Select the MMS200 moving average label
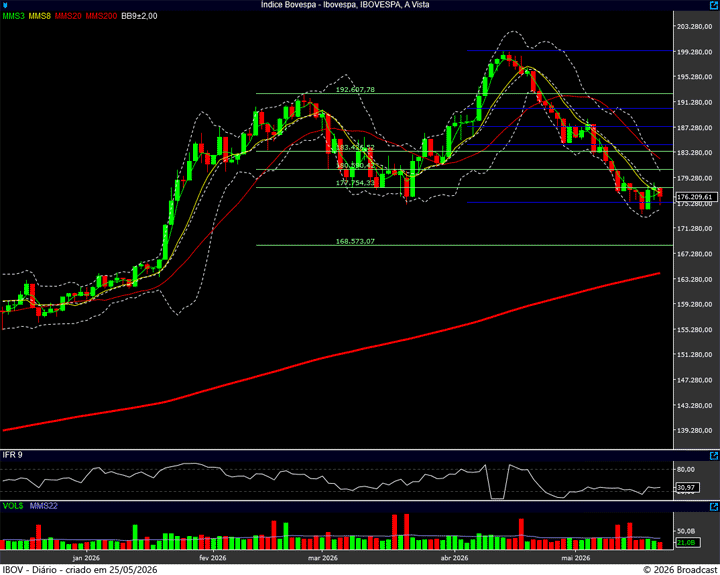This screenshot has width=720, height=575. [x=101, y=16]
